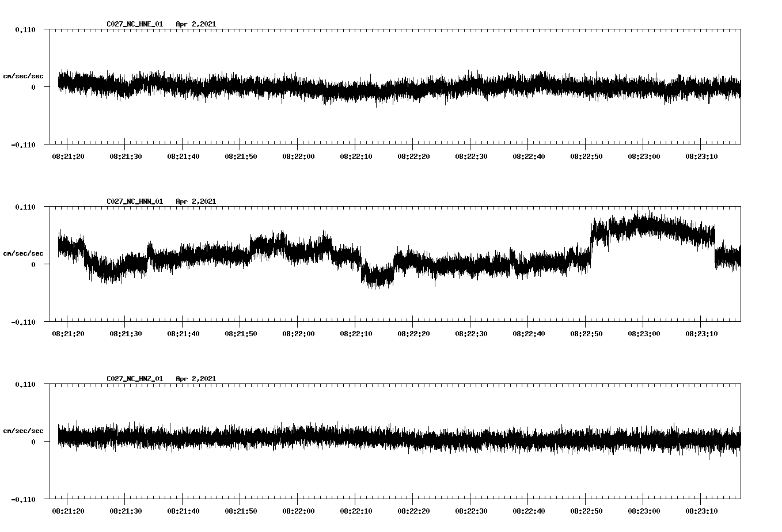Click the Apr 2,2021 date on HNN plot
The image size is (782, 532).
click(196, 201)
